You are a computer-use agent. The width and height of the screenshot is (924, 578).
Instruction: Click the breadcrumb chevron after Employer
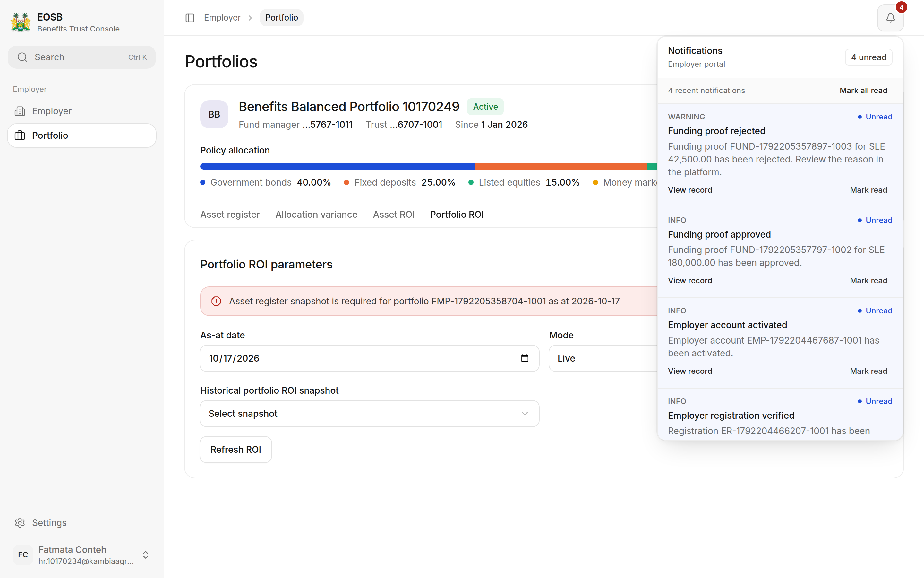pos(250,18)
